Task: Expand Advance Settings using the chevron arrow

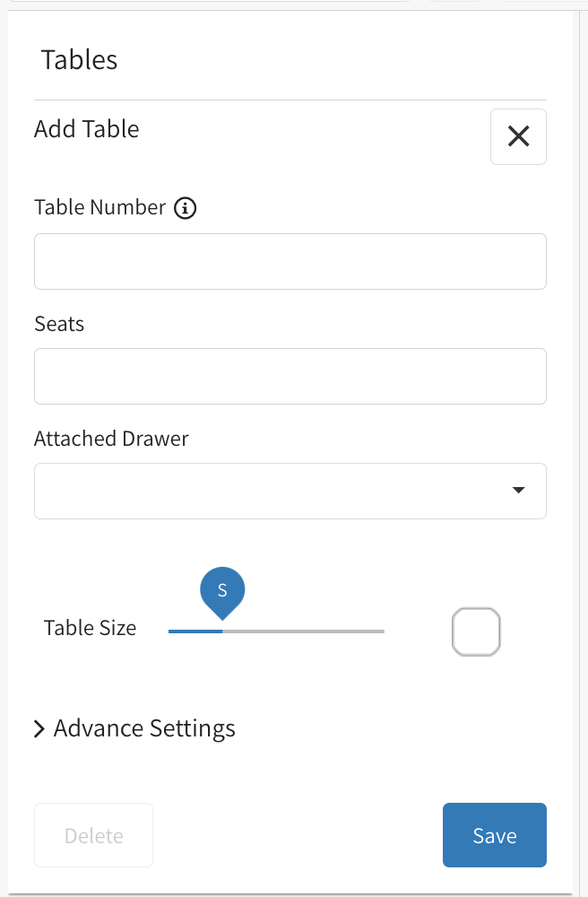Action: coord(39,728)
